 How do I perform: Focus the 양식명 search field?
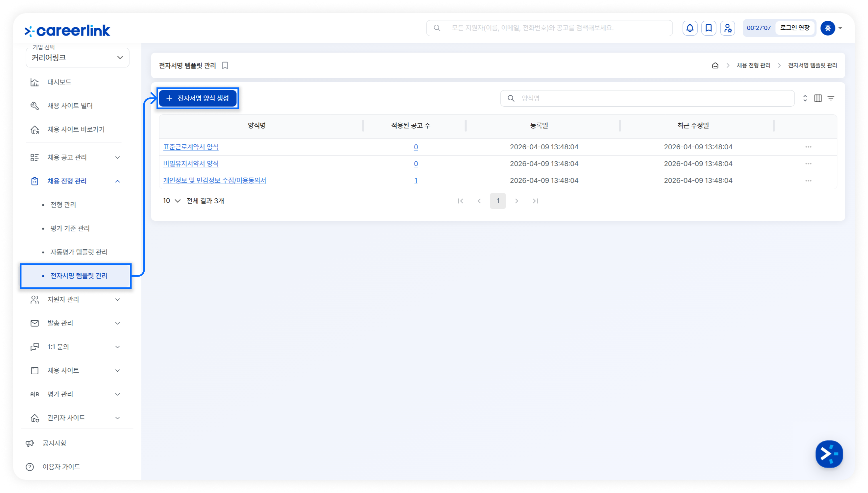pos(647,98)
